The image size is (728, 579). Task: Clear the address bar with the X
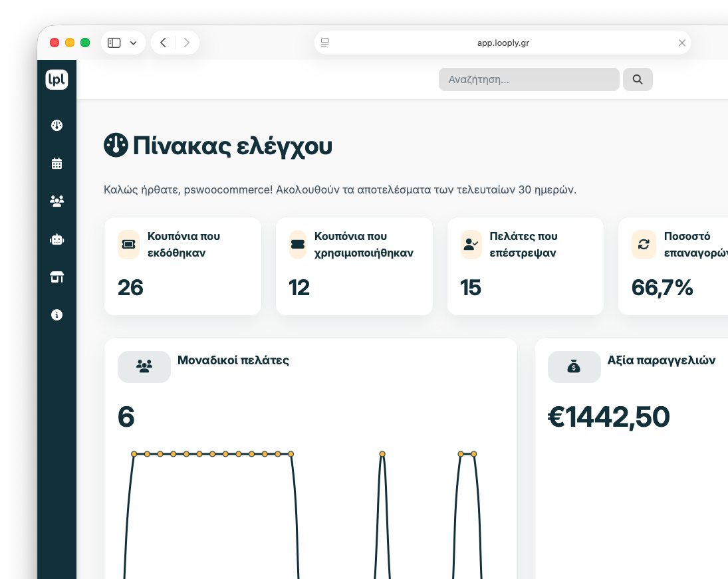681,42
